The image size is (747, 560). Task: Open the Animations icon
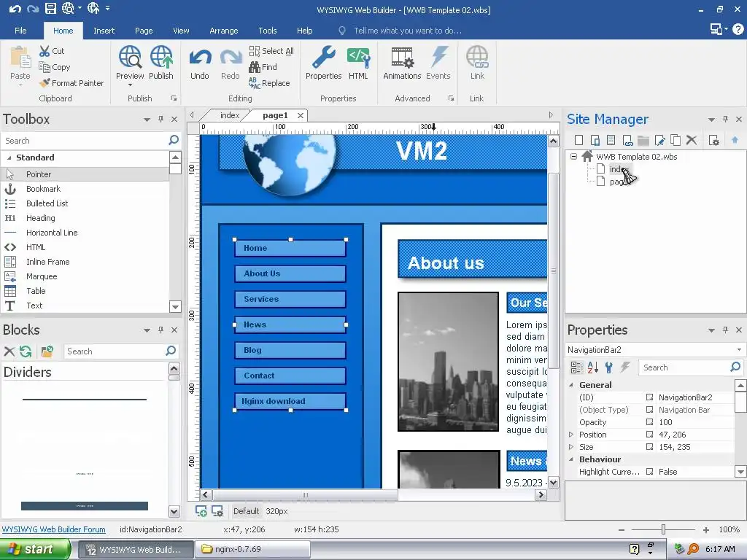pyautogui.click(x=402, y=57)
